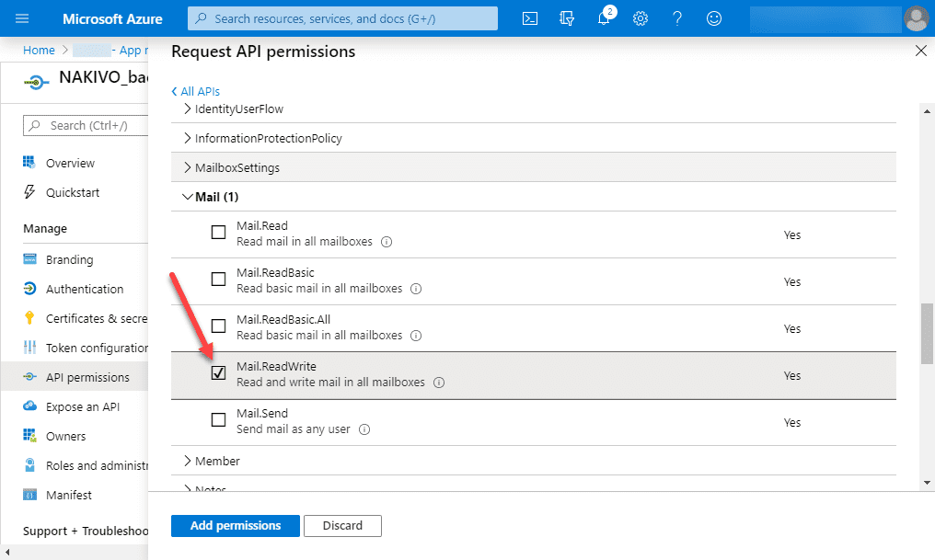The image size is (935, 560).
Task: Open portal settings gear
Action: (641, 18)
